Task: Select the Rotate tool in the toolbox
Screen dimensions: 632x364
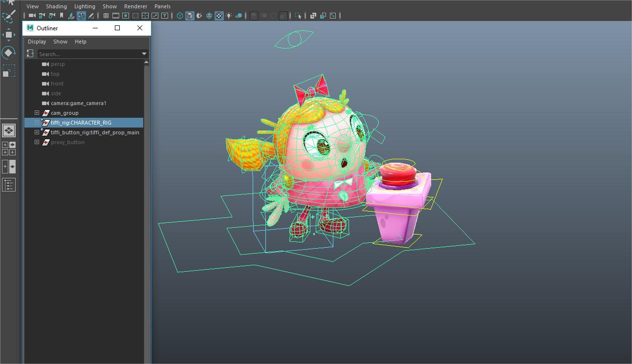Action: point(9,52)
